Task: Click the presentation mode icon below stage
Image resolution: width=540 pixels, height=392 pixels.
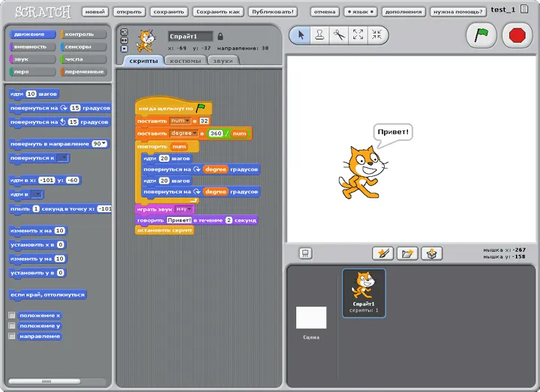Action: pyautogui.click(x=305, y=253)
